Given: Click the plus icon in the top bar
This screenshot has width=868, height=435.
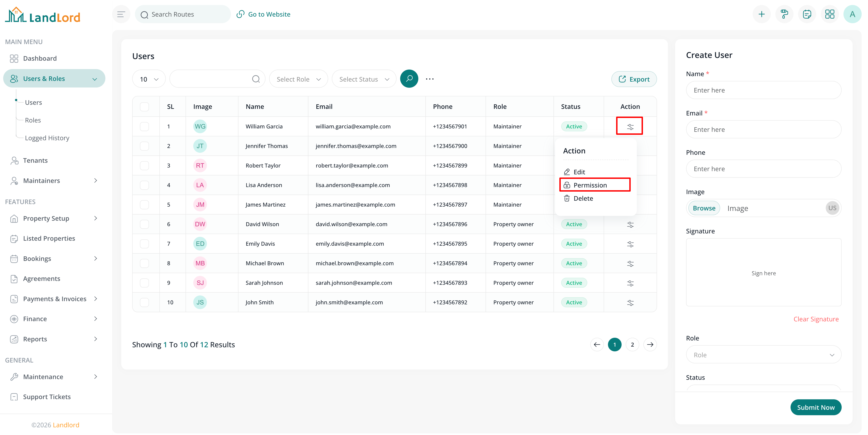Looking at the screenshot, I should 762,14.
